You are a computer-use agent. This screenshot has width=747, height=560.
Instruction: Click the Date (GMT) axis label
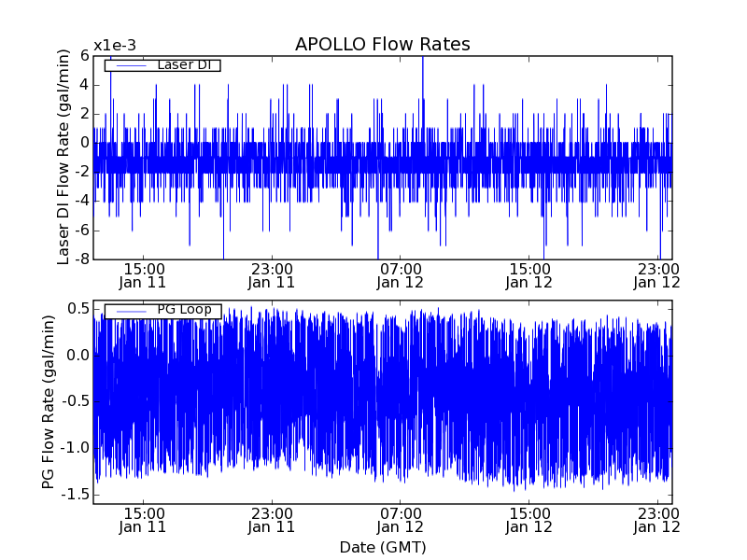point(383,547)
